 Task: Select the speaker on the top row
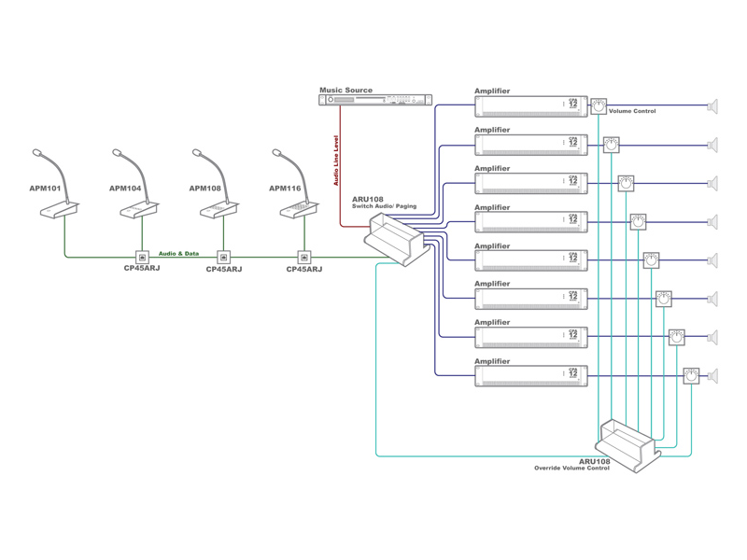coord(712,106)
